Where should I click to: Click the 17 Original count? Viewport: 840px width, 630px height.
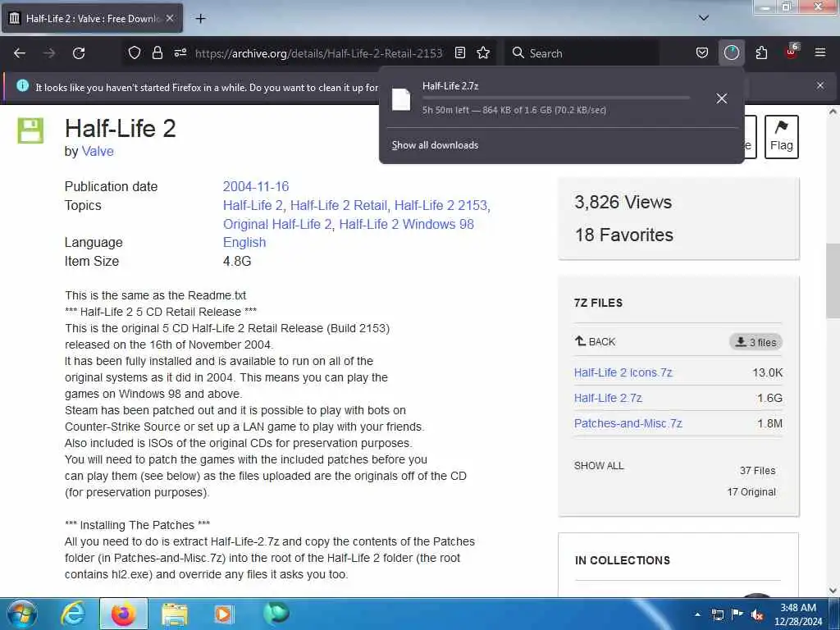(x=751, y=492)
